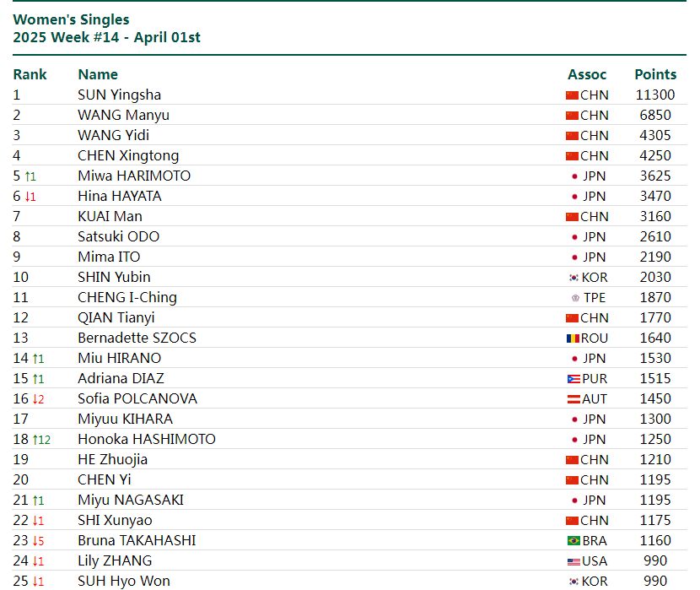
Task: Click the Romania flag for Bernadette SZOCS
Action: click(x=573, y=338)
